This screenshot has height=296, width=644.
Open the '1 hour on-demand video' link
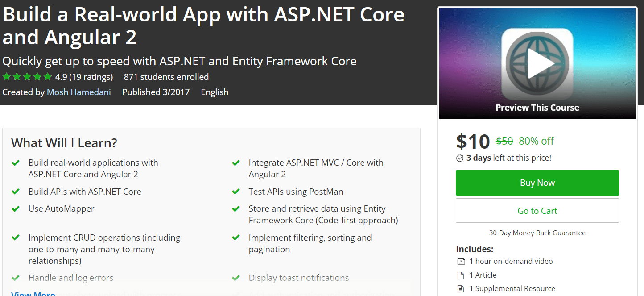[512, 261]
